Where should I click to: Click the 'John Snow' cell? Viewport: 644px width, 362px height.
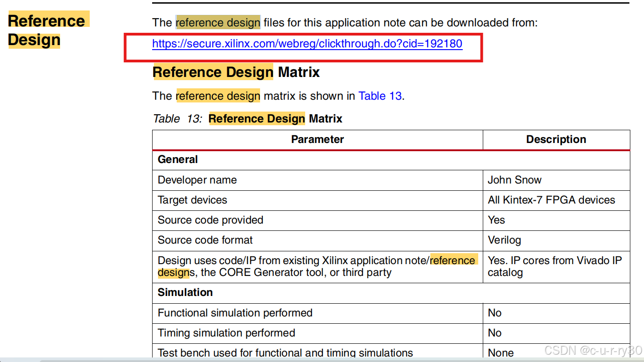coord(556,180)
